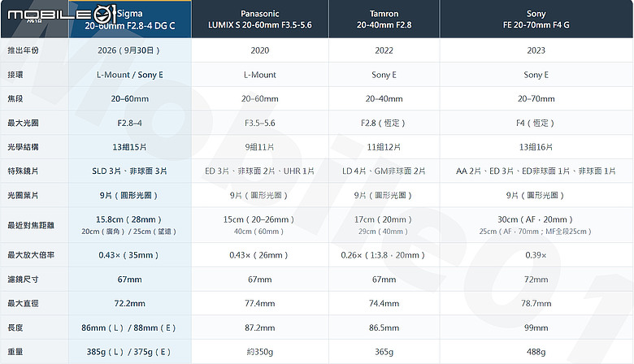Click the '17cm (20mm)' focus distance value
This screenshot has height=364, width=634.
(x=384, y=219)
